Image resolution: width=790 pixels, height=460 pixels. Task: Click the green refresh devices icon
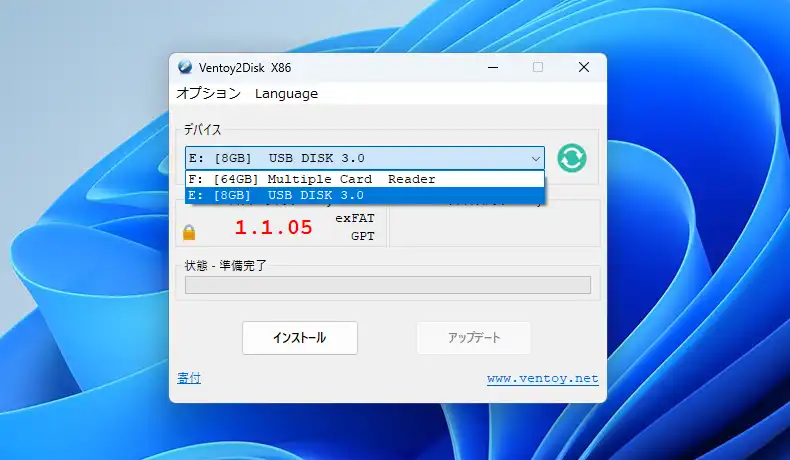click(x=571, y=158)
